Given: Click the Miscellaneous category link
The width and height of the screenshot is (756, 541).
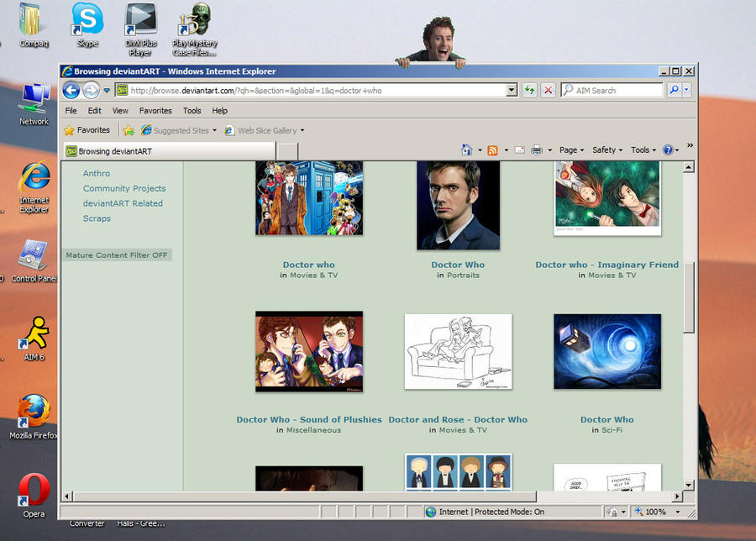Looking at the screenshot, I should coord(314,430).
